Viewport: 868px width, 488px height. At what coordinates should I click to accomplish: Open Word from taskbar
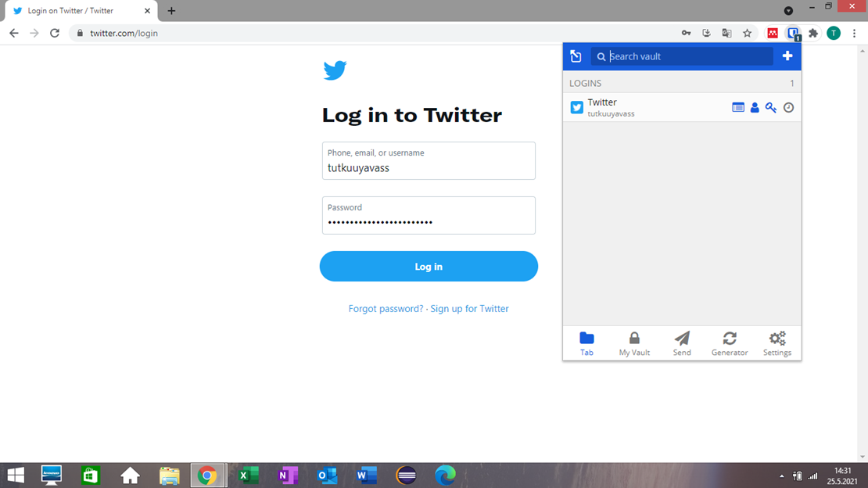[367, 475]
